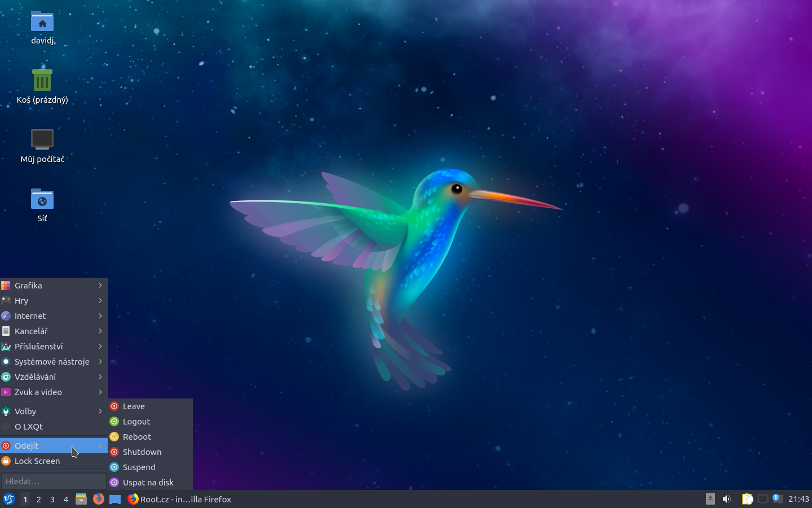Switch to workspace 2 on the taskbar
Screen dimensions: 812x508
[38, 500]
